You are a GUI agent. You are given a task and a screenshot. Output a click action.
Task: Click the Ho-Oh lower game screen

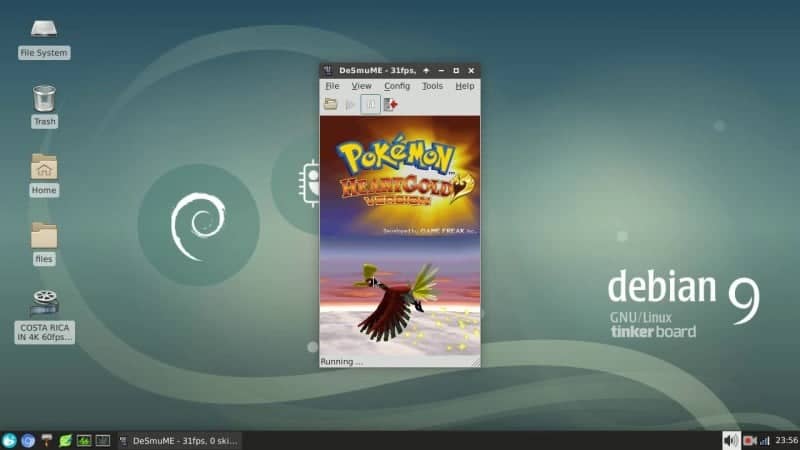tap(399, 296)
